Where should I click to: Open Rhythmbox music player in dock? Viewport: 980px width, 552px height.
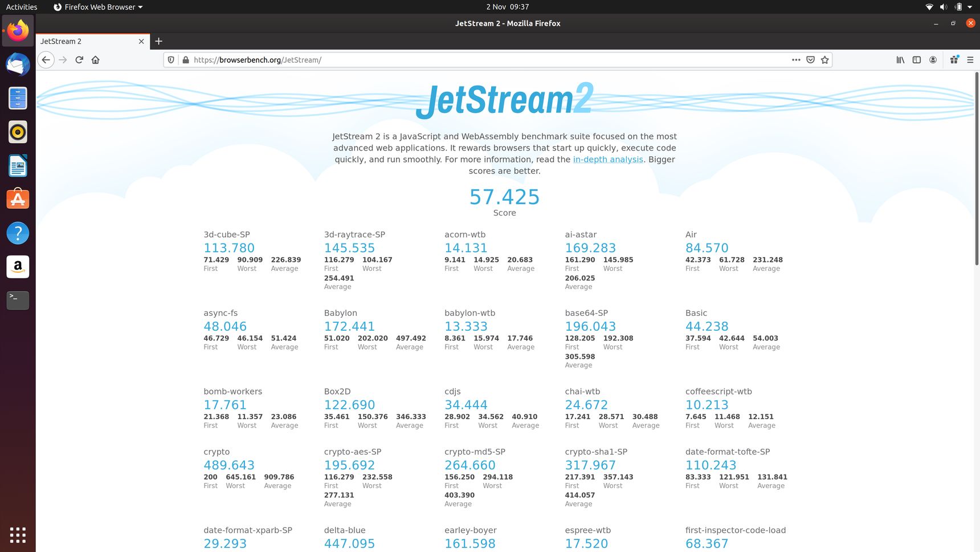[18, 132]
